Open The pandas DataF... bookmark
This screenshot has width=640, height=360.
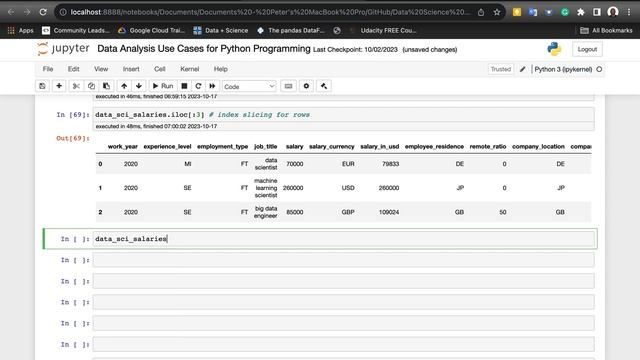click(291, 30)
